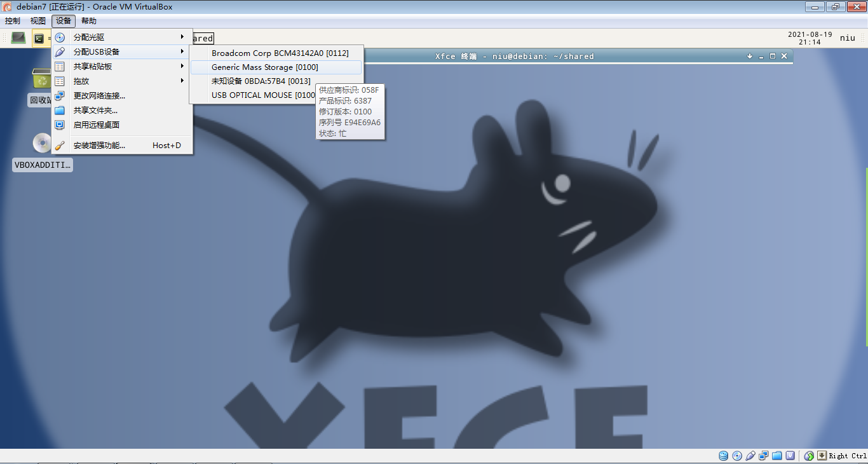Choose 安装增强功能 from the menu
Screen dimensions: 868x464
pyautogui.click(x=100, y=146)
